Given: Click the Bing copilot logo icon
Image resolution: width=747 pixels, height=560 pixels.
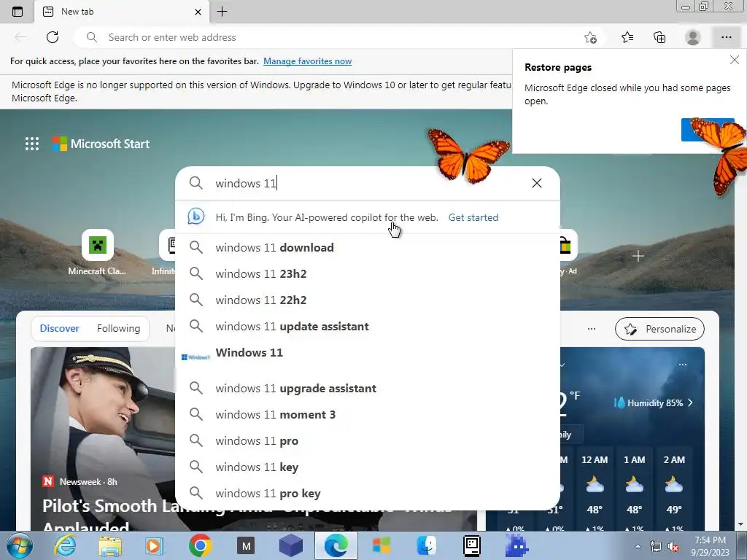Looking at the screenshot, I should [196, 217].
